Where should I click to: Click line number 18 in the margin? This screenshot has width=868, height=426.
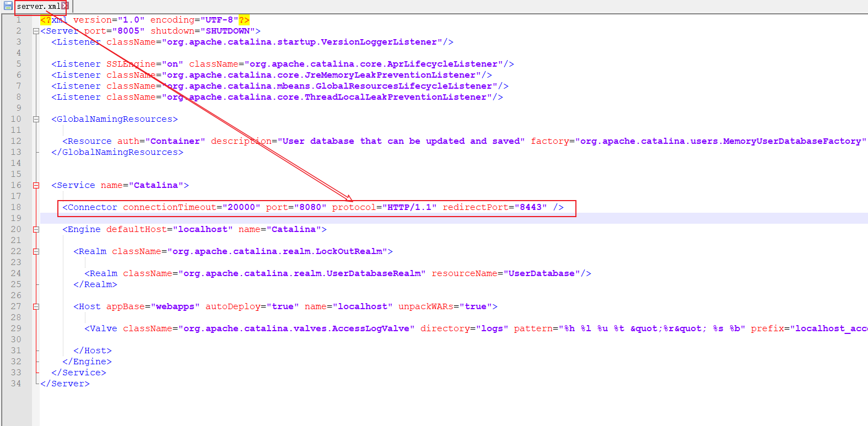click(x=16, y=207)
